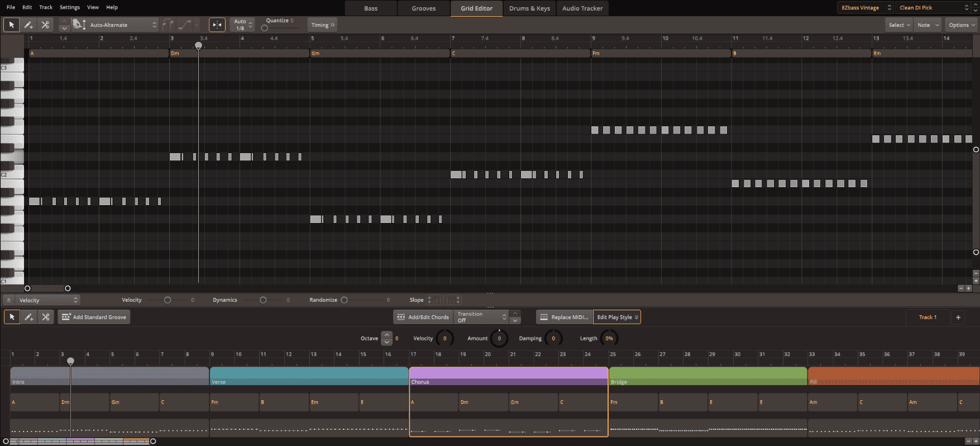This screenshot has width=980, height=446.
Task: Click the slide articulation icon
Action: (x=184, y=25)
